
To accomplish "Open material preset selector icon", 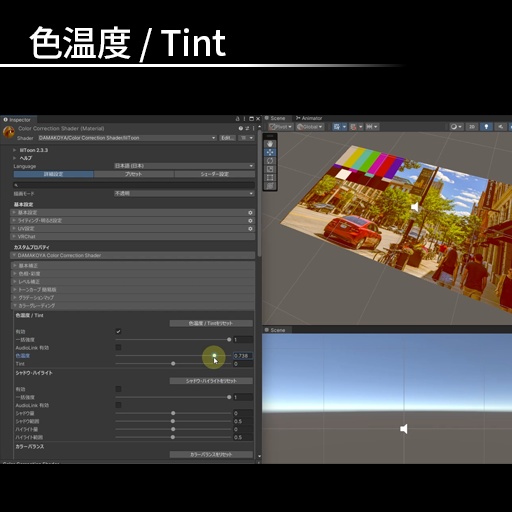I will coord(247,128).
